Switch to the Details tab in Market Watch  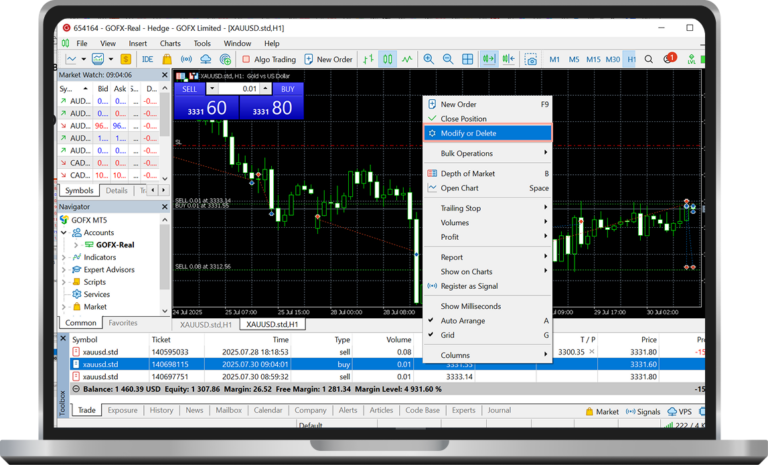(x=117, y=191)
